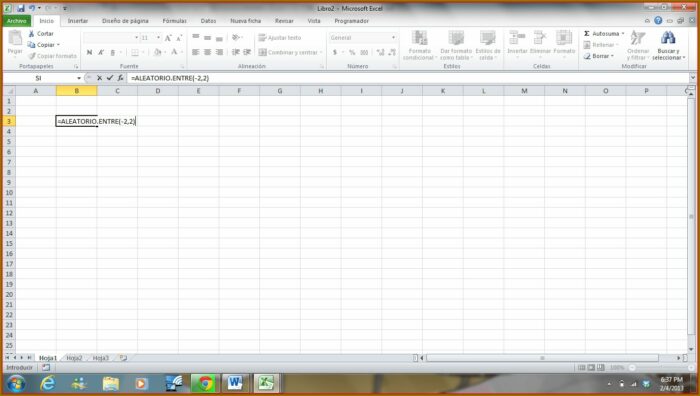This screenshot has height=396, width=700.
Task: Switch to the Programador tab
Action: (x=351, y=21)
